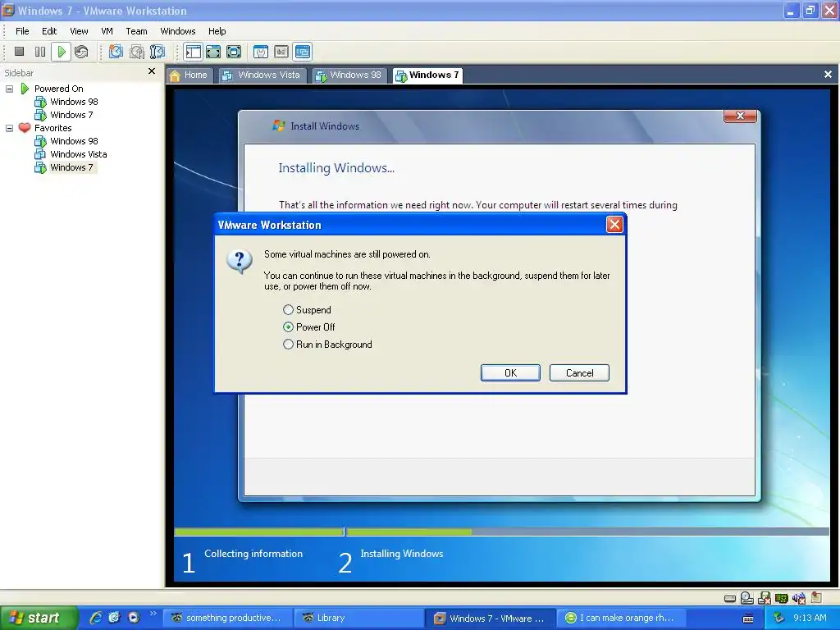Close the Install Windows window in VM

pyautogui.click(x=741, y=116)
